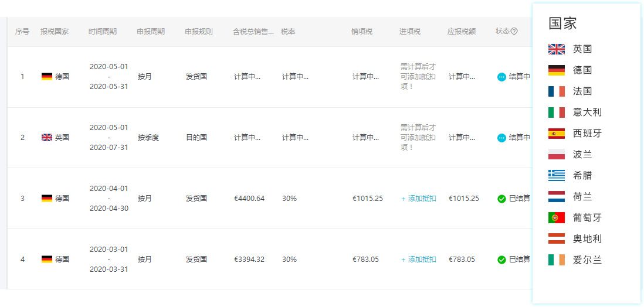The image size is (644, 307).
Task: Click the 时间周期 column header
Action: [x=103, y=32]
